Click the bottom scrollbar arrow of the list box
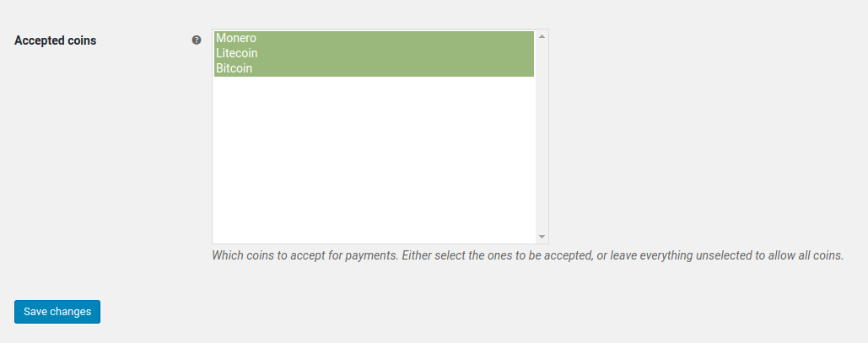Screen dimensions: 868x343 [x=542, y=237]
